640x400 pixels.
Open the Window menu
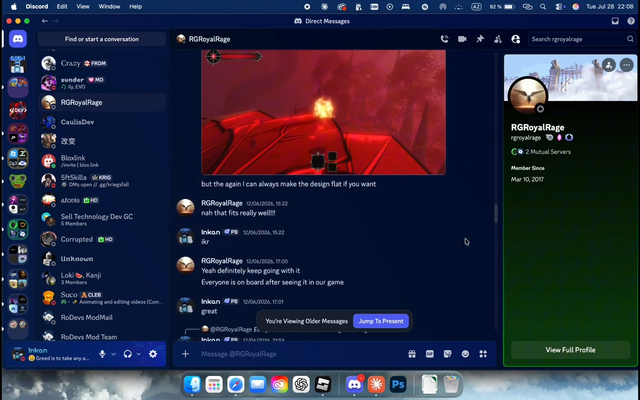pyautogui.click(x=109, y=7)
